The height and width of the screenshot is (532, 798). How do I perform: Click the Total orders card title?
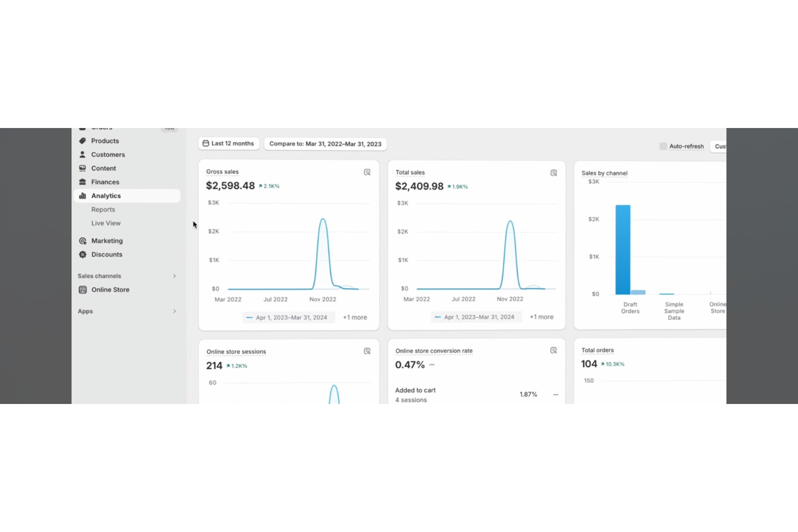coord(597,350)
